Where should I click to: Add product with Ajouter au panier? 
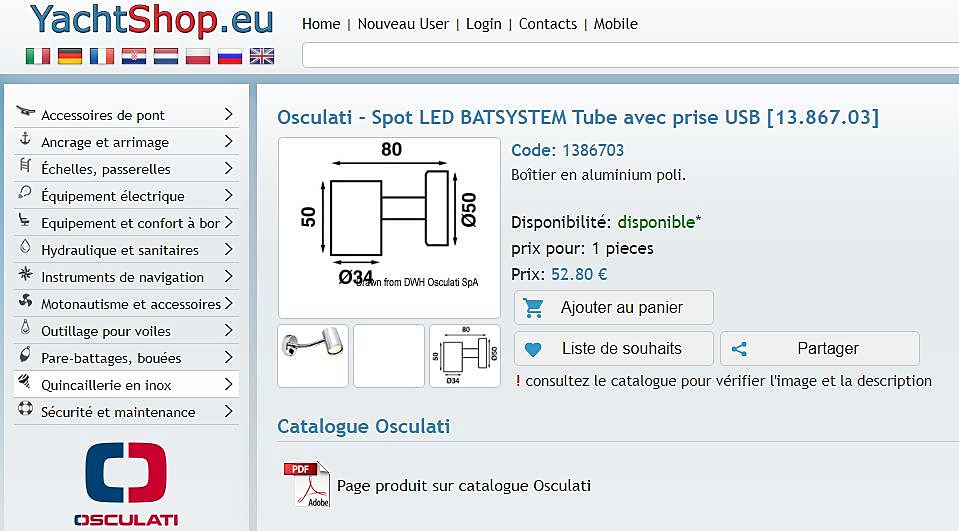point(613,307)
